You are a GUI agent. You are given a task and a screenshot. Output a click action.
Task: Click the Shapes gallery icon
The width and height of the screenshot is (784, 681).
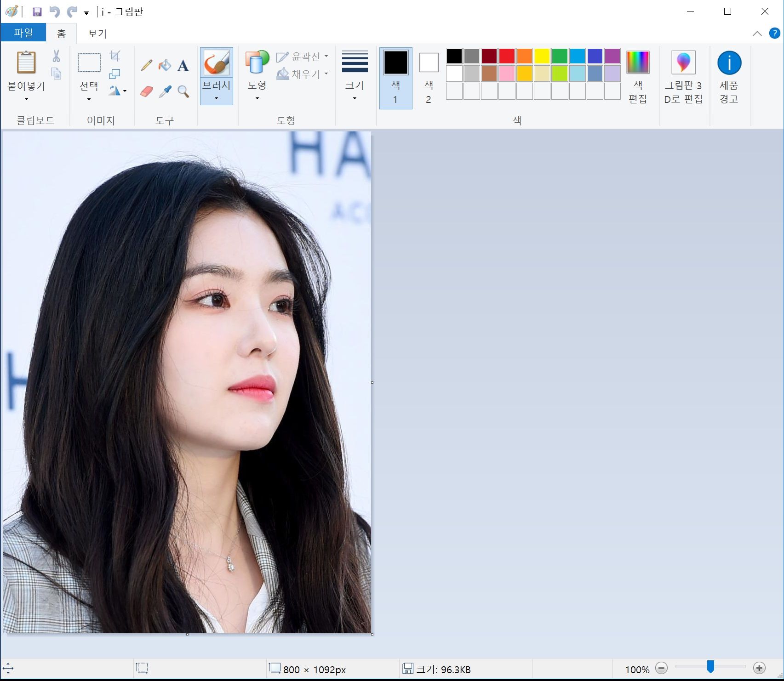[257, 62]
